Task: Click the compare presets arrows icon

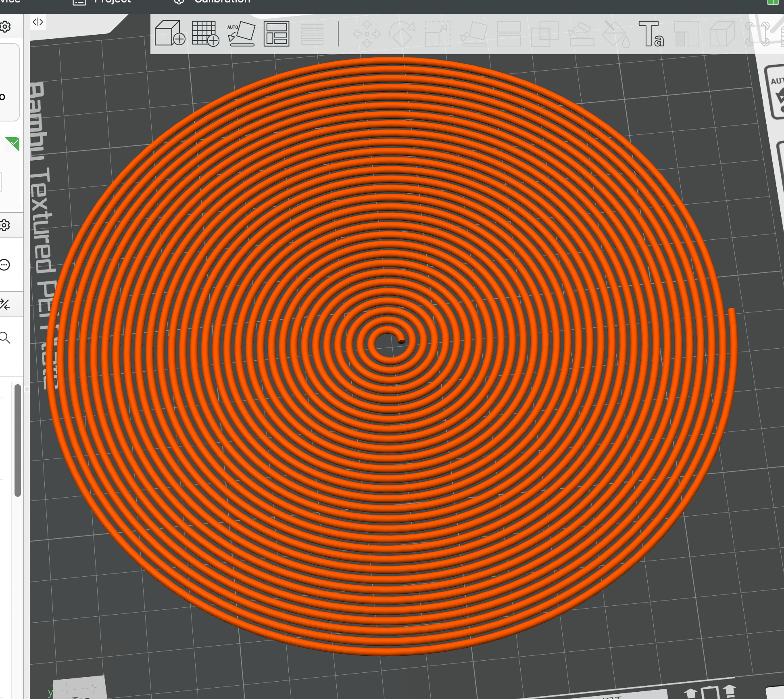Action: 5,304
